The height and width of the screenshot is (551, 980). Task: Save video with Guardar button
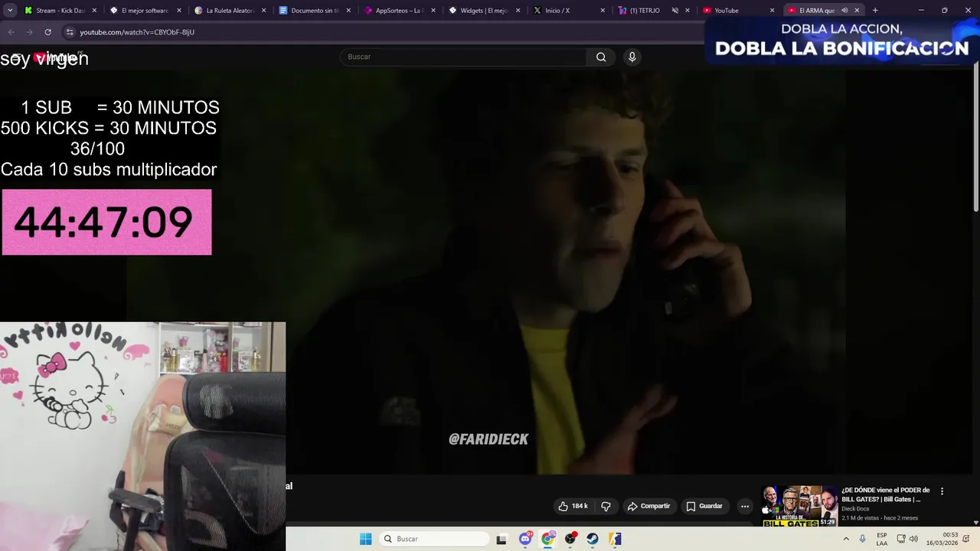click(704, 506)
